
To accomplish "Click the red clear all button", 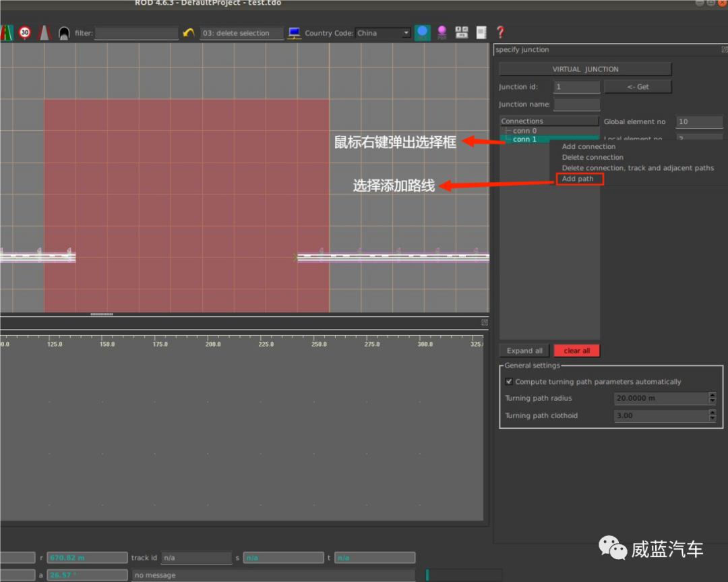I will click(x=576, y=351).
